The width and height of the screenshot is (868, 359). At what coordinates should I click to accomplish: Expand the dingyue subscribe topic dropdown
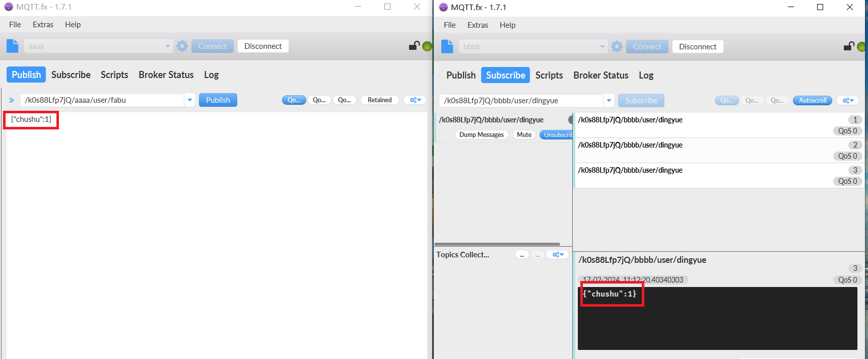point(609,101)
